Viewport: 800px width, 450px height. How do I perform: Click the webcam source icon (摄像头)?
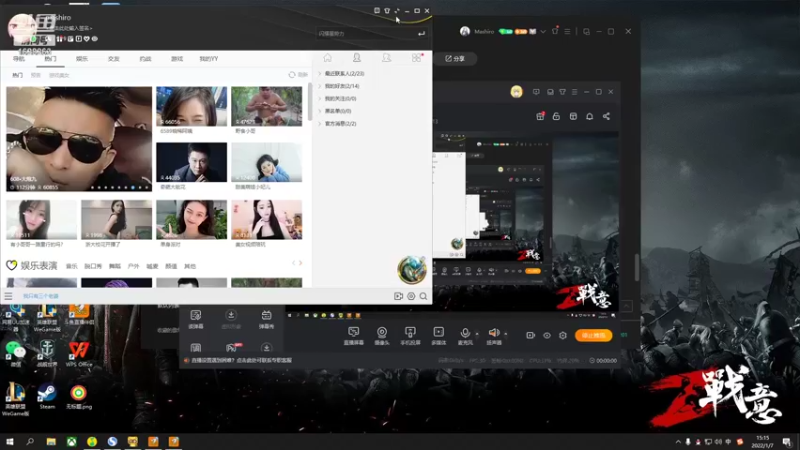coord(382,336)
